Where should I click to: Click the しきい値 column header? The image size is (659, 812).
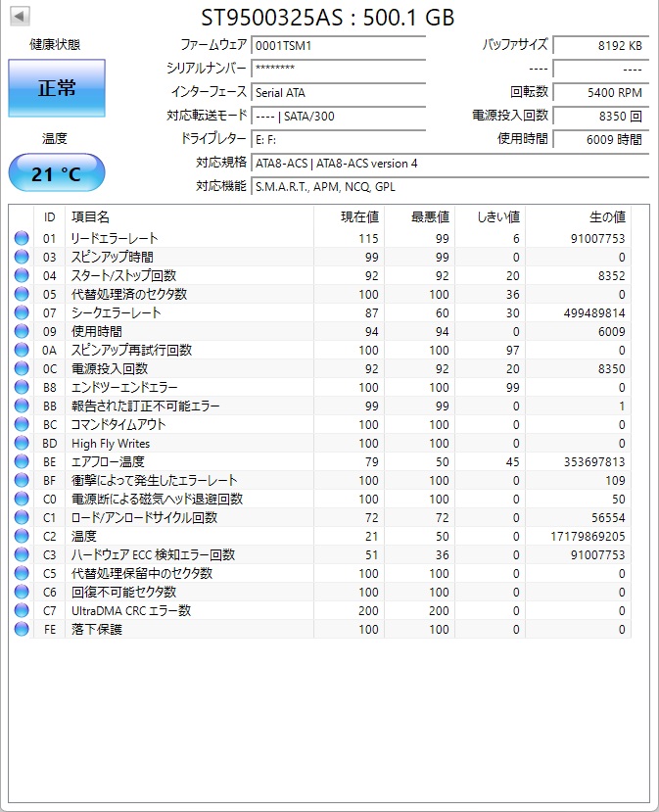click(497, 216)
